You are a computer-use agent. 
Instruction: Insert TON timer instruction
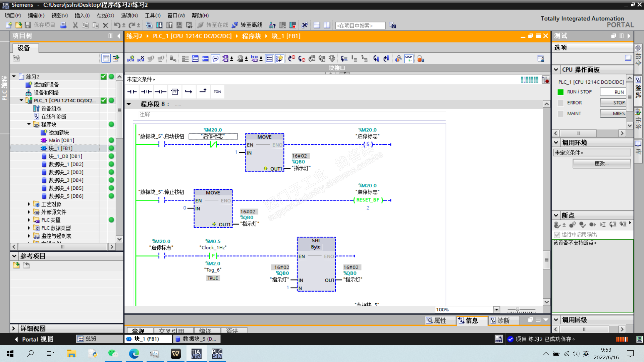[x=217, y=92]
